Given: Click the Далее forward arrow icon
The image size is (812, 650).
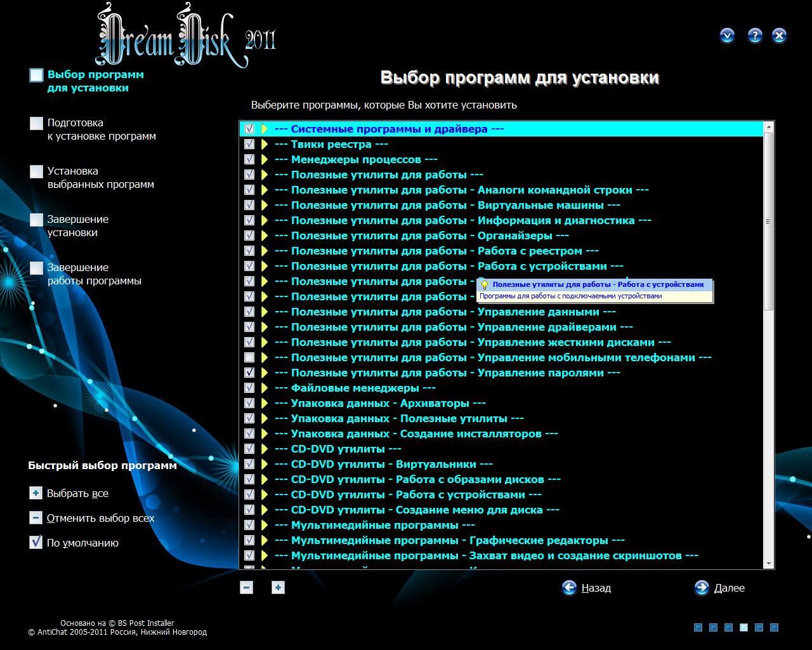Looking at the screenshot, I should point(702,588).
